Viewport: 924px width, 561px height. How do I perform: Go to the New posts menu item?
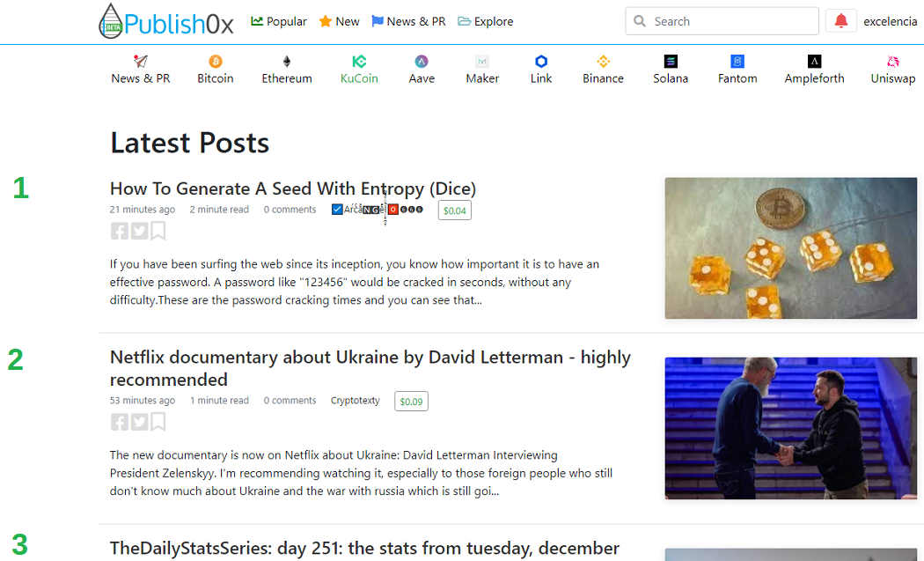[339, 21]
